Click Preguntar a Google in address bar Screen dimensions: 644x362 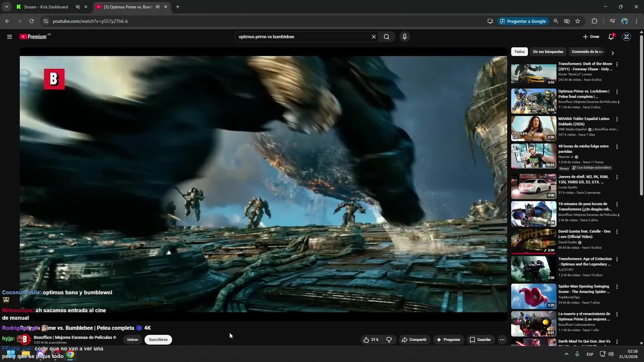click(x=522, y=21)
